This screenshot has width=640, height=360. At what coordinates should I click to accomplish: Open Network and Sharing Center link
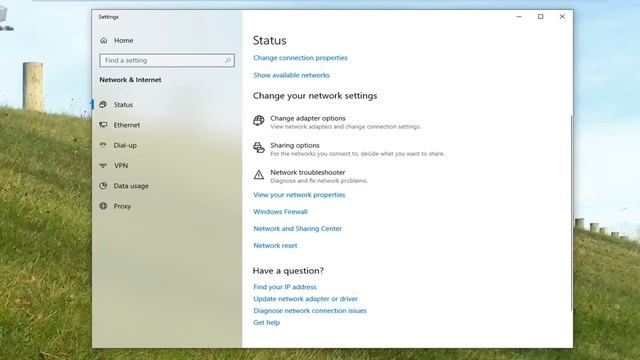click(x=298, y=229)
